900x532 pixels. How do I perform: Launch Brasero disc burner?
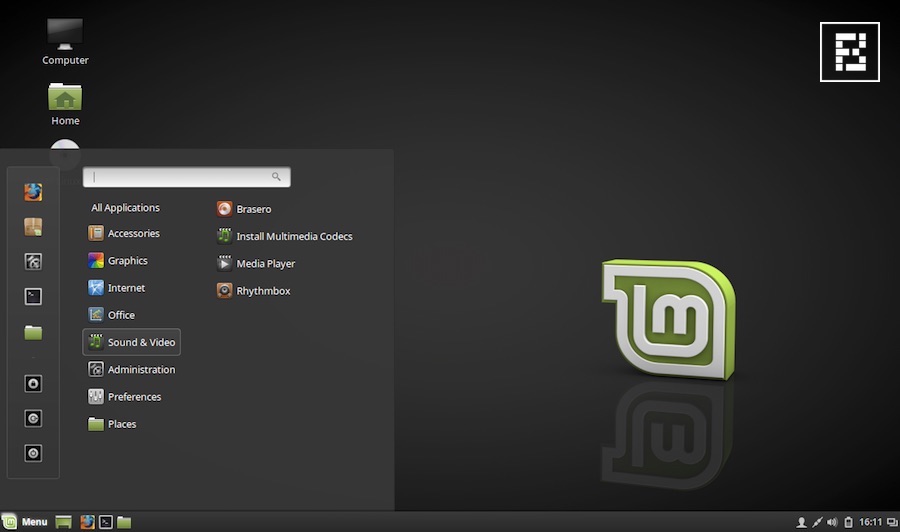(244, 209)
